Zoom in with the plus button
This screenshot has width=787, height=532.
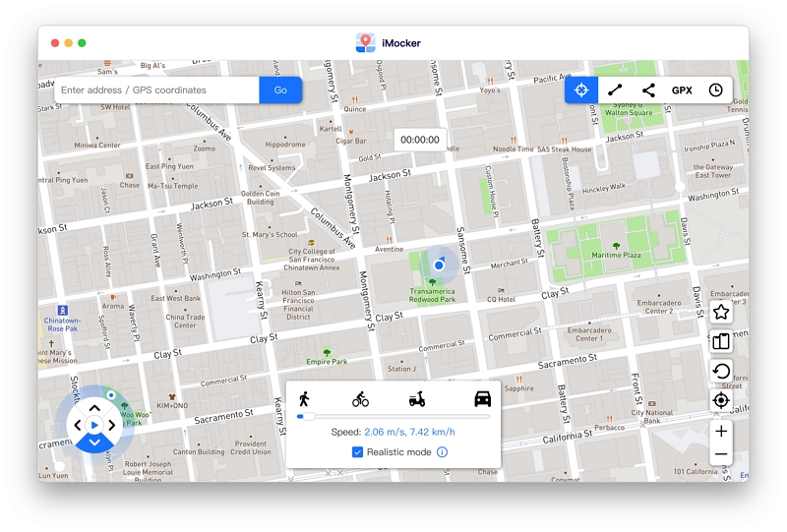pyautogui.click(x=721, y=431)
